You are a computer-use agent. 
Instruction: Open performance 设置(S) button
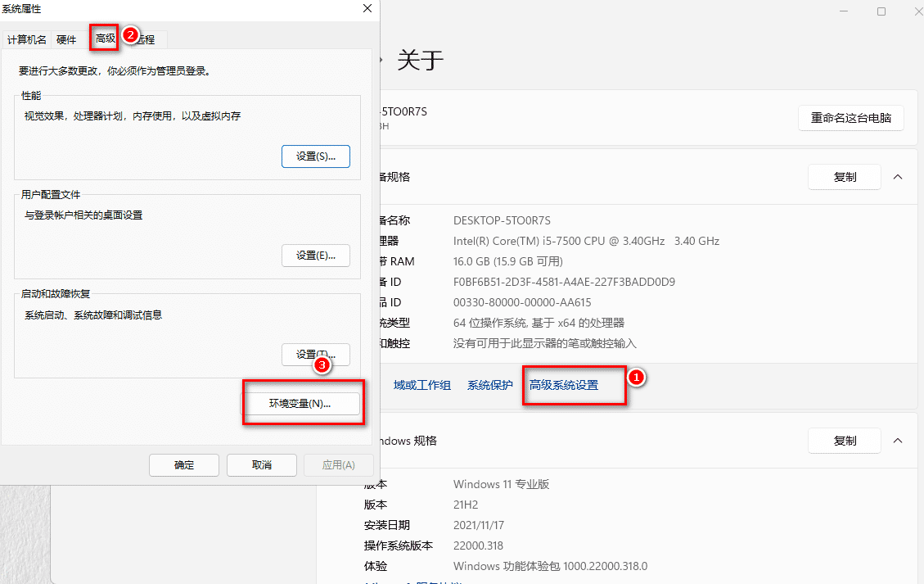click(315, 156)
